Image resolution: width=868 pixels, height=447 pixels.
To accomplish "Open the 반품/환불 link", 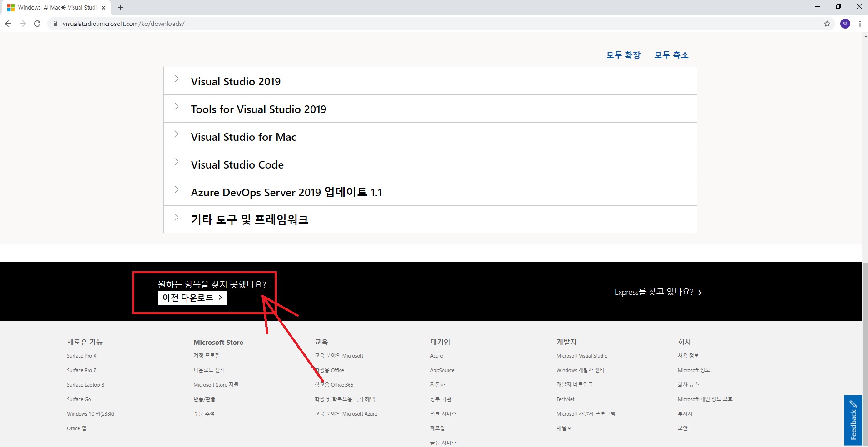I will 204,399.
